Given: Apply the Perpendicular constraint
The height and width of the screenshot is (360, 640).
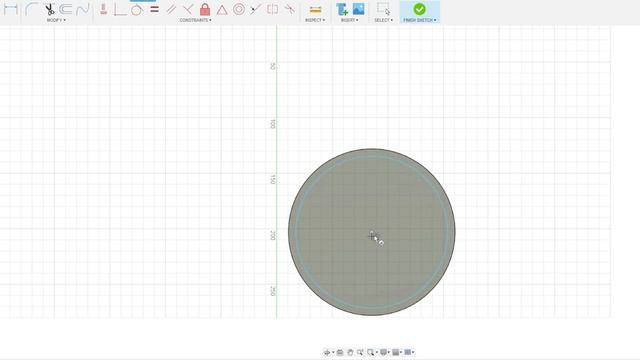Looking at the screenshot, I should pyautogui.click(x=188, y=9).
